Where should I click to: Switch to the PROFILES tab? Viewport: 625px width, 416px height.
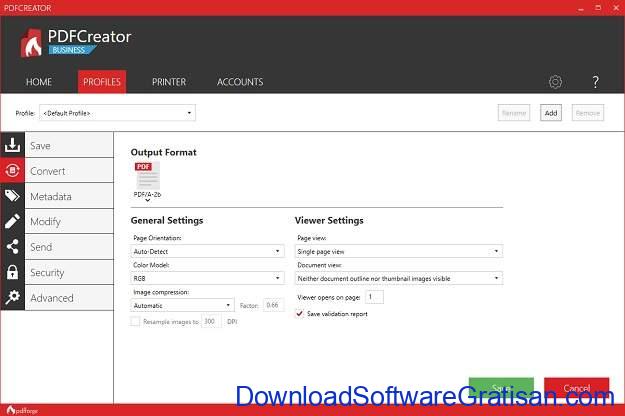coord(102,82)
